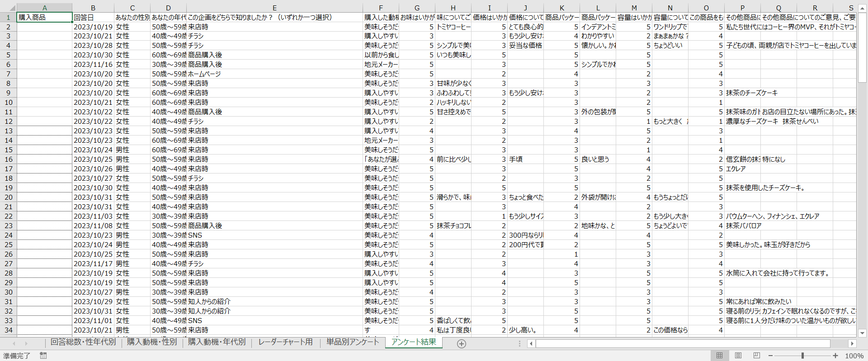The image size is (868, 361).
Task: Select the 良いと思う cell
Action: coord(598,159)
